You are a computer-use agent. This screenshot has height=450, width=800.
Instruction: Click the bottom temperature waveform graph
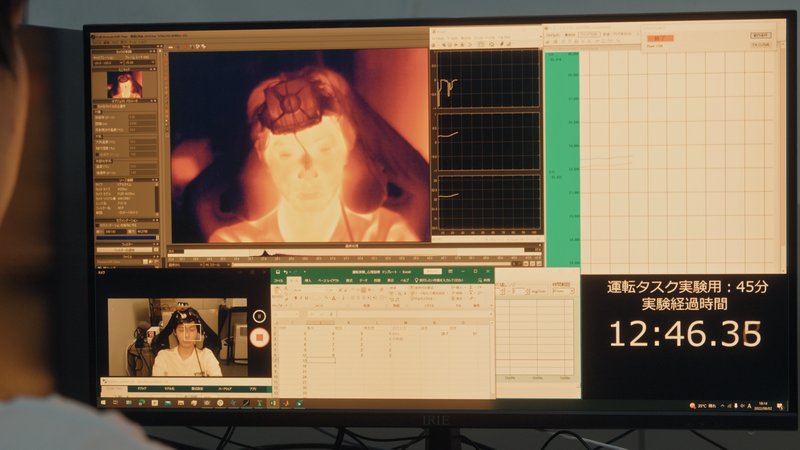pos(489,203)
